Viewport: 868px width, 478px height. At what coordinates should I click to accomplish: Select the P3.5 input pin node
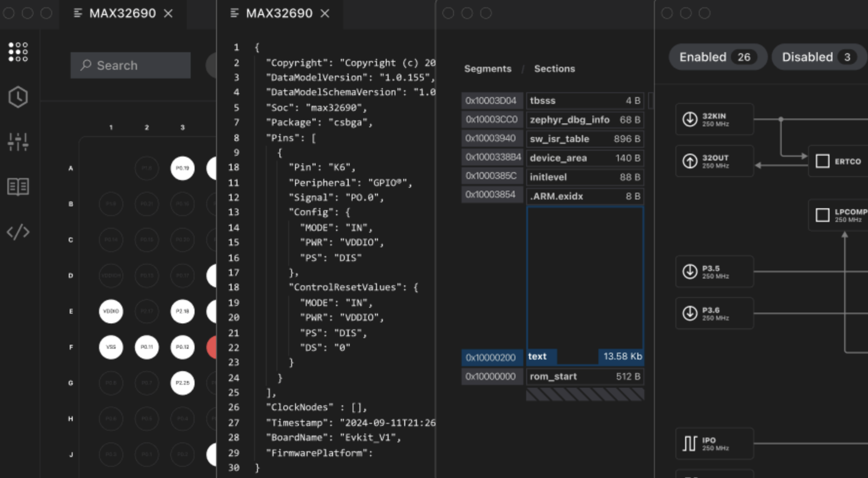click(x=714, y=271)
